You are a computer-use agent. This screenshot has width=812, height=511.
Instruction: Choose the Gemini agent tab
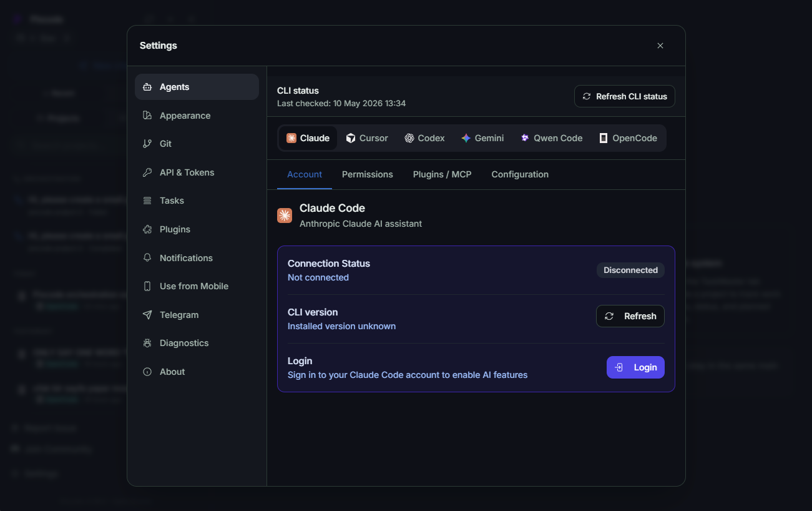click(x=482, y=138)
